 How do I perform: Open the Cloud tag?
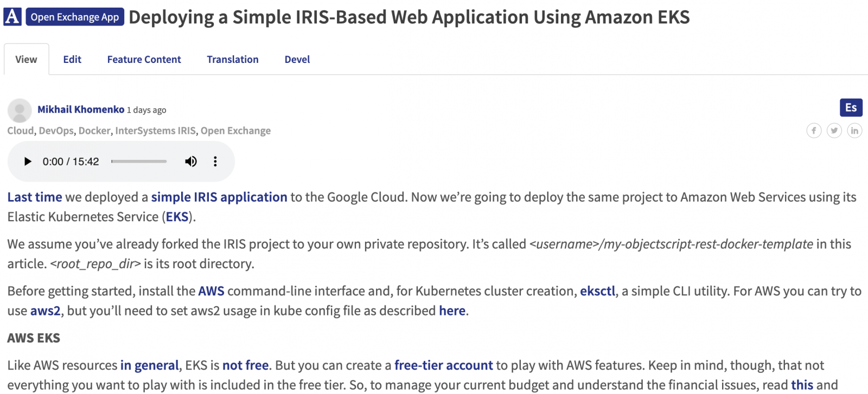click(20, 131)
